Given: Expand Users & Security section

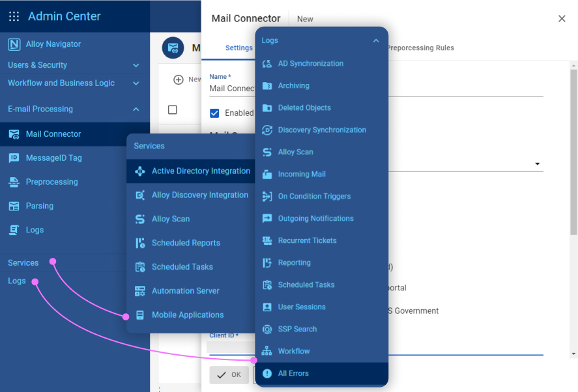Looking at the screenshot, I should (x=136, y=65).
